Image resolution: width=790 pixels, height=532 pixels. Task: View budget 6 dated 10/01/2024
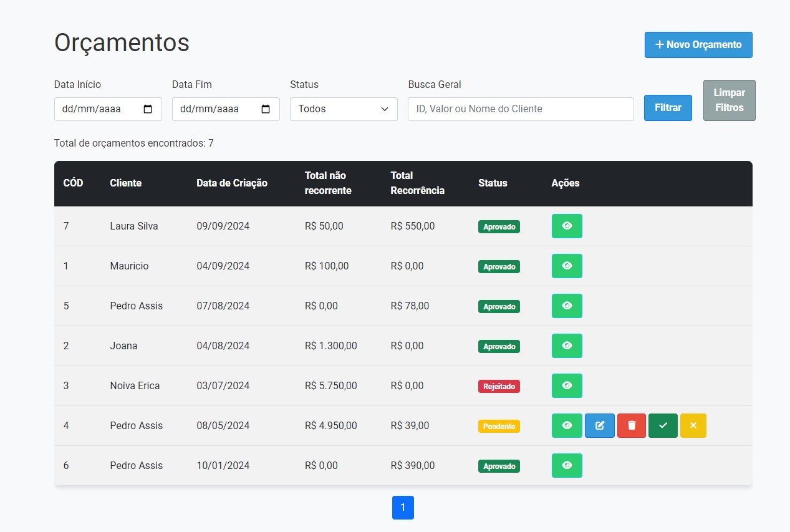[567, 465]
